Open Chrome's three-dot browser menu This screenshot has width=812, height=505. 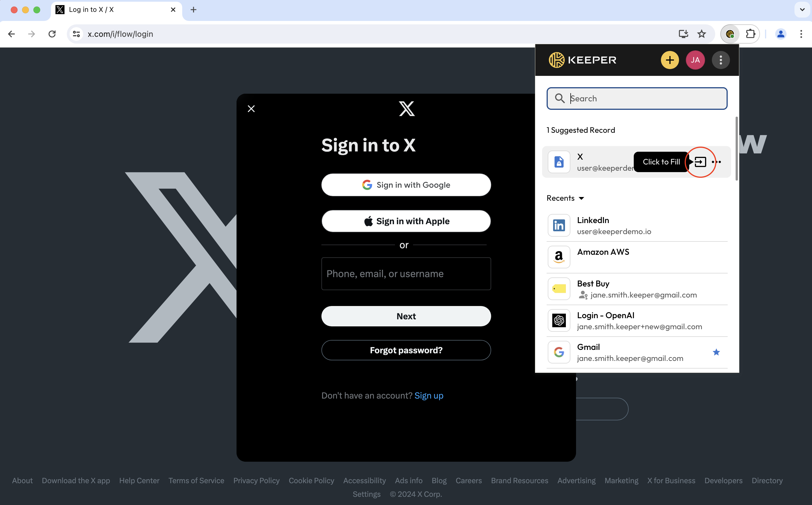[x=801, y=34]
